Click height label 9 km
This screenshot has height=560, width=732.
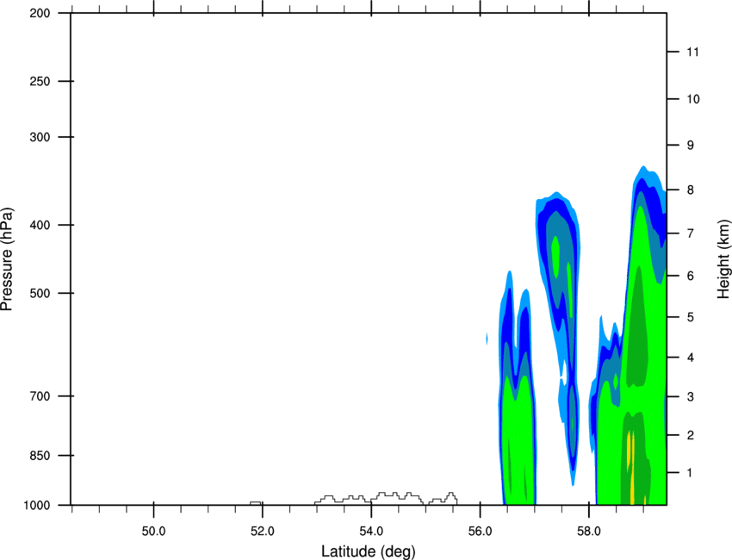691,146
